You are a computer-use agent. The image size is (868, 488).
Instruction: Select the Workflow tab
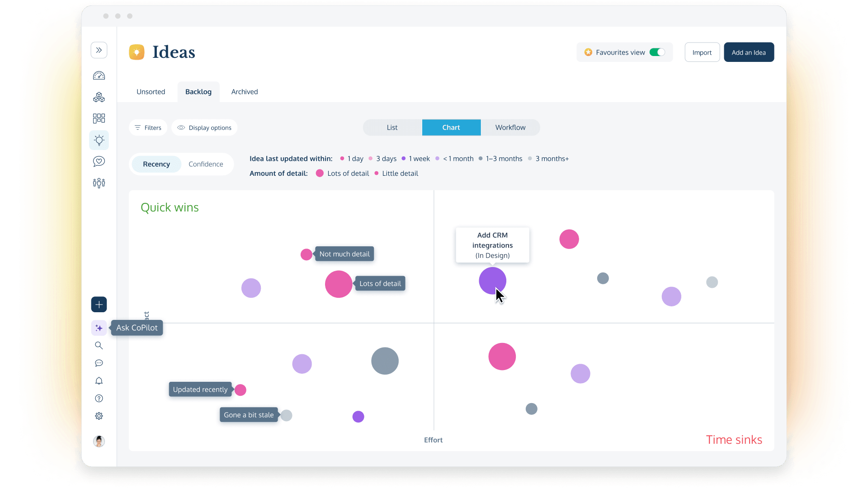pyautogui.click(x=509, y=127)
